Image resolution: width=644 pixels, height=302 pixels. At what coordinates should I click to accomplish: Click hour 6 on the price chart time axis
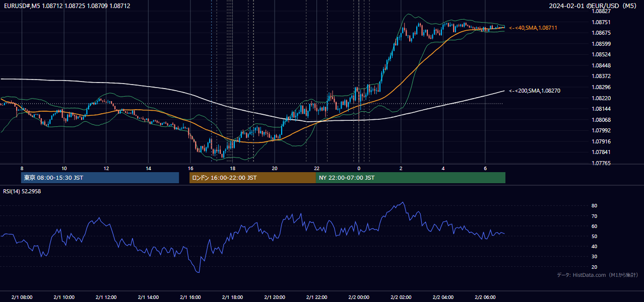[485, 168]
